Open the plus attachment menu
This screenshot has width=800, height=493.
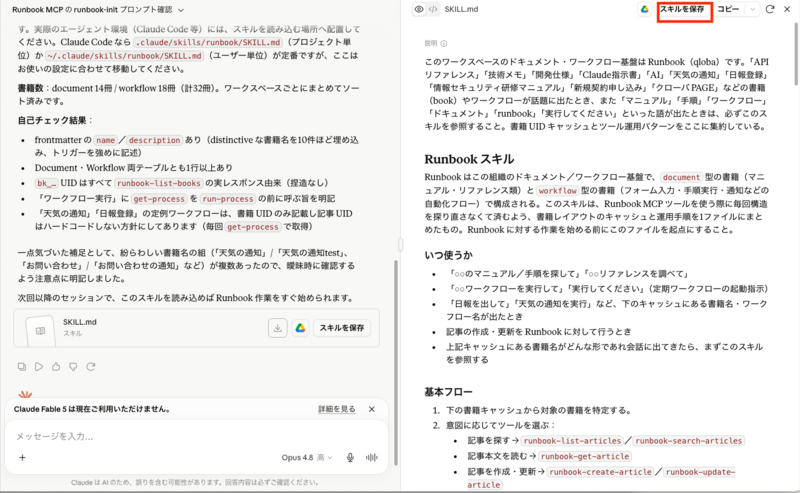(x=22, y=457)
